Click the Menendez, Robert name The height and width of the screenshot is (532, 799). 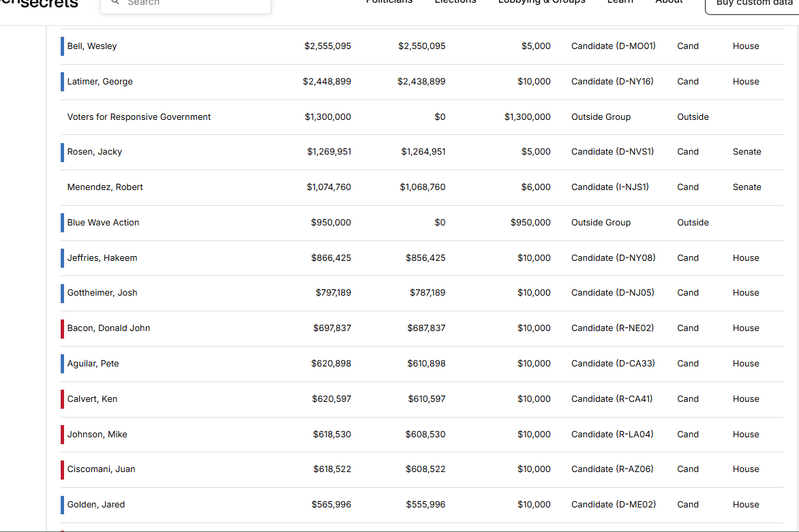point(105,187)
